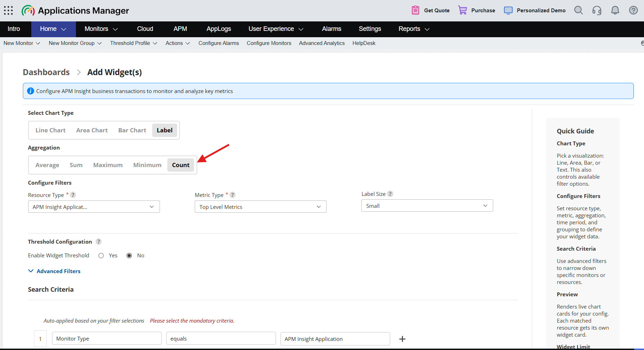Go to the AppLogs tab

(219, 29)
